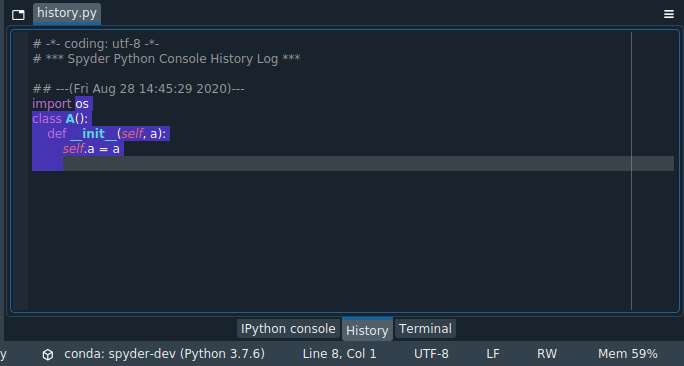This screenshot has height=366, width=684.
Task: Open the History pane options menu
Action: [x=669, y=14]
